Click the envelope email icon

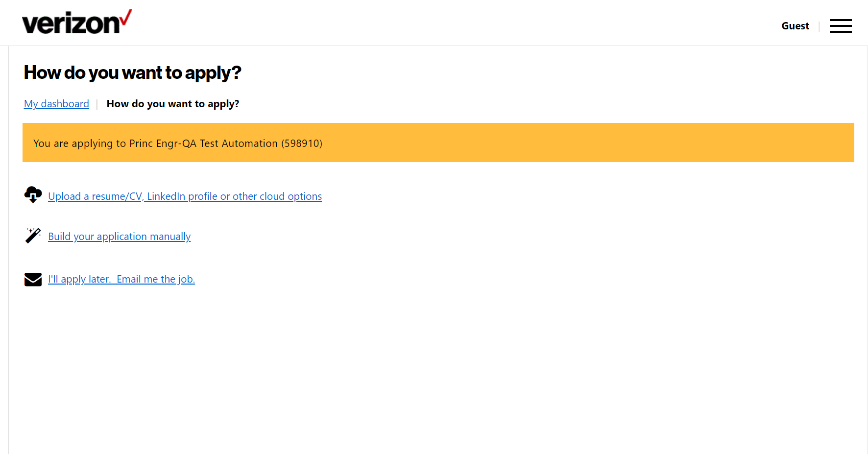(x=33, y=279)
